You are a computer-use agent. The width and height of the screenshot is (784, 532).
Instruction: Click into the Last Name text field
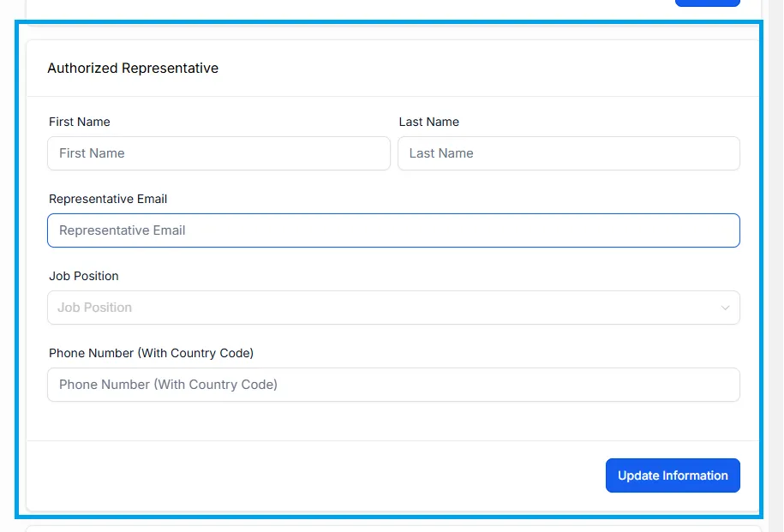click(568, 153)
